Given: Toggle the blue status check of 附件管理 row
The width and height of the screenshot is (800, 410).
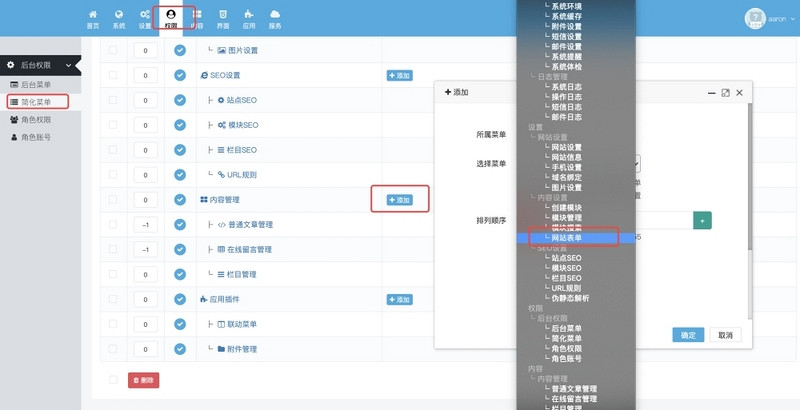Looking at the screenshot, I should point(180,349).
